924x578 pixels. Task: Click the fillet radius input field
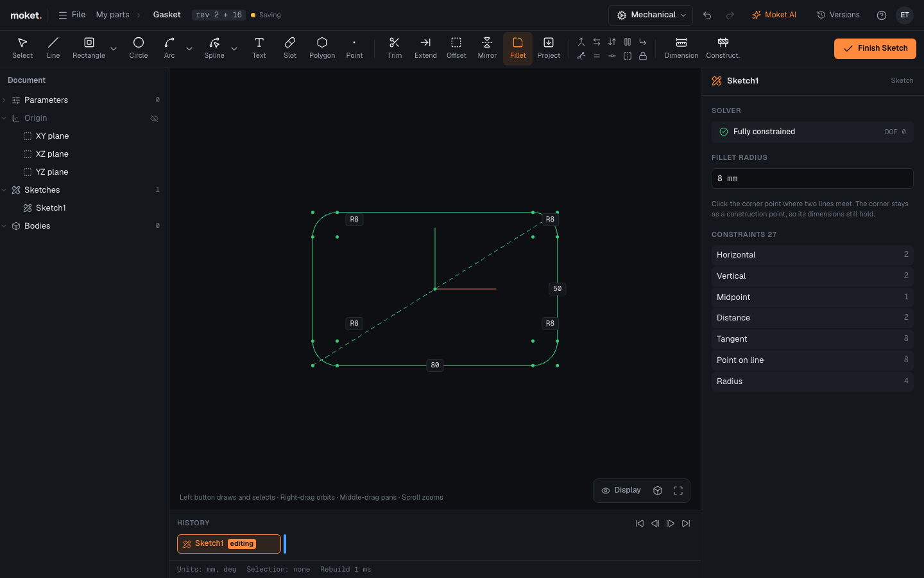(812, 179)
